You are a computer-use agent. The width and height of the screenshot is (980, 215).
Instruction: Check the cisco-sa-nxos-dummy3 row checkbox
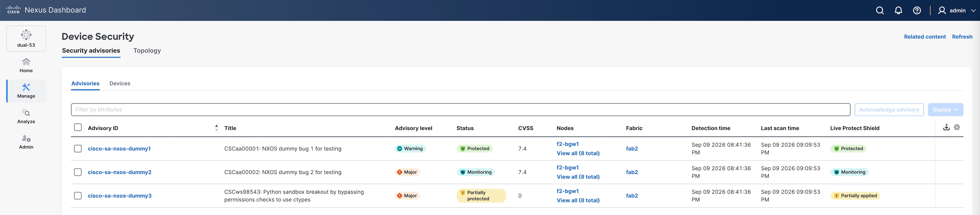pos(78,196)
